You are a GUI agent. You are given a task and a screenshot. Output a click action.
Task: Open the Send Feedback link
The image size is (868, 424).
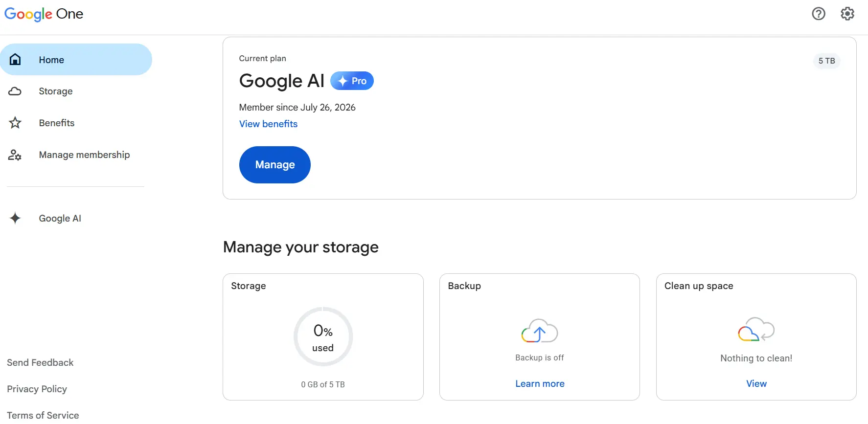40,362
